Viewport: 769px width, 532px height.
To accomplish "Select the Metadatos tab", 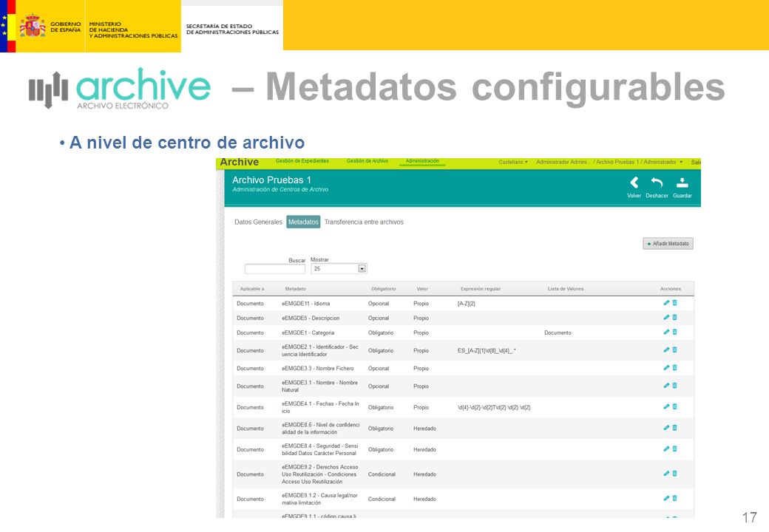I will pyautogui.click(x=303, y=222).
